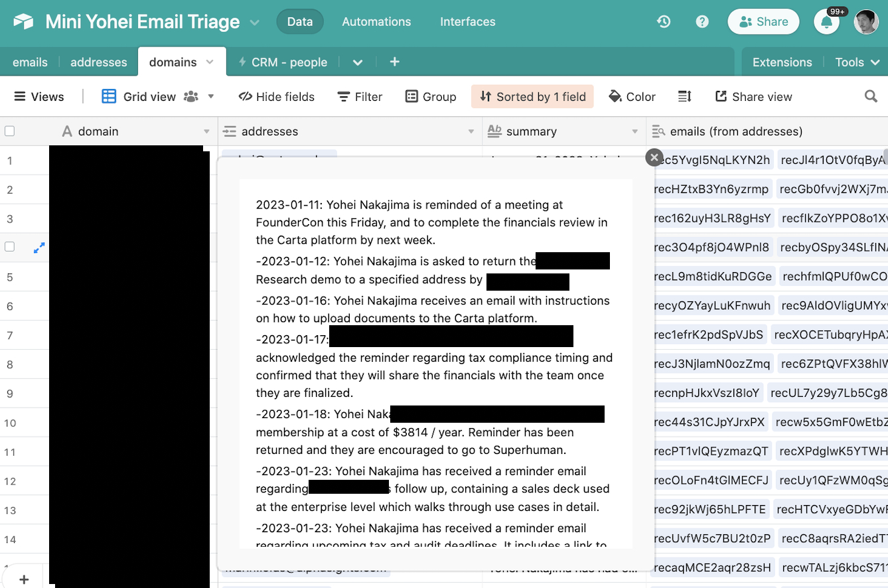The height and width of the screenshot is (588, 888).
Task: Open the Automations tab
Action: point(376,22)
